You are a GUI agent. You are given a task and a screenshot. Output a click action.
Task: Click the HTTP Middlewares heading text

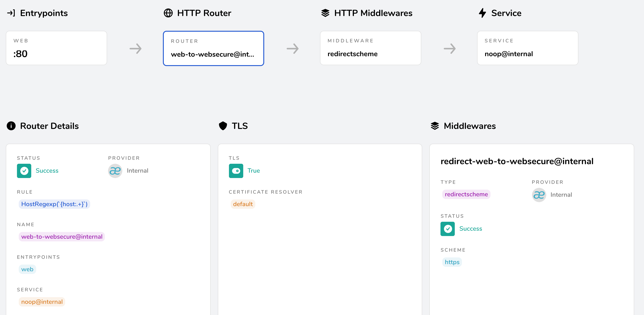[373, 13]
